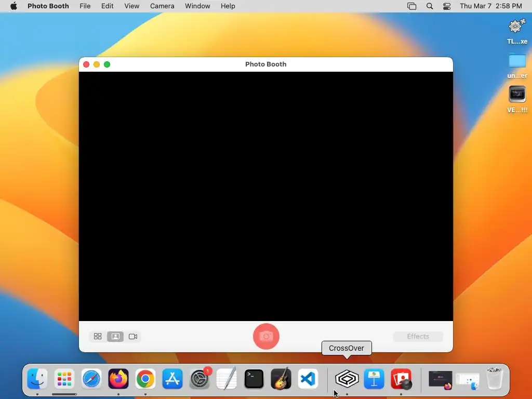Click the CrossOver icon in the Dock
Image resolution: width=532 pixels, height=399 pixels.
(347, 379)
